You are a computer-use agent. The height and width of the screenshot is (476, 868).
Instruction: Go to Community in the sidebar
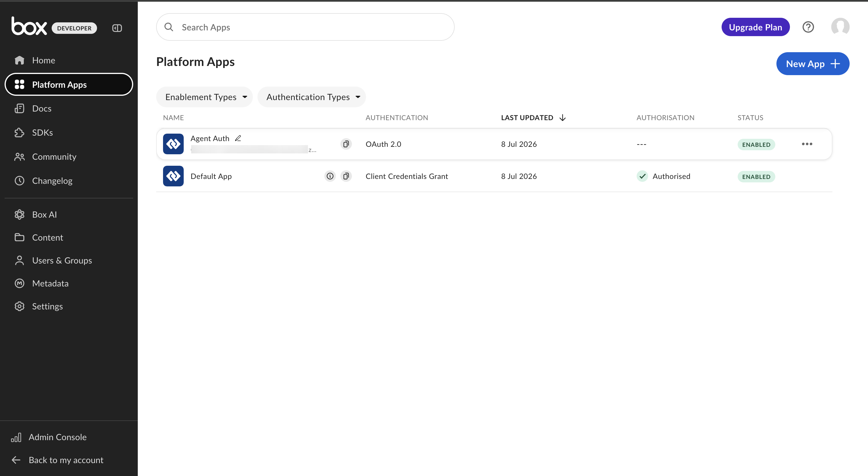[69, 157]
